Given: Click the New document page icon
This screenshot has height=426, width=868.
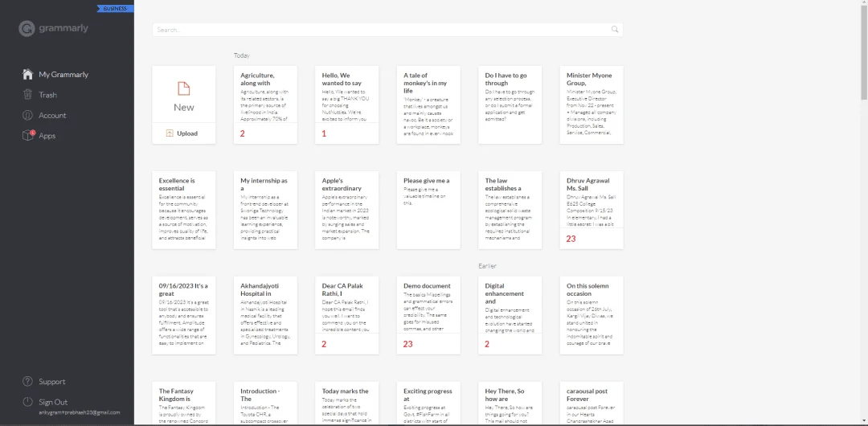Looking at the screenshot, I should coord(184,88).
